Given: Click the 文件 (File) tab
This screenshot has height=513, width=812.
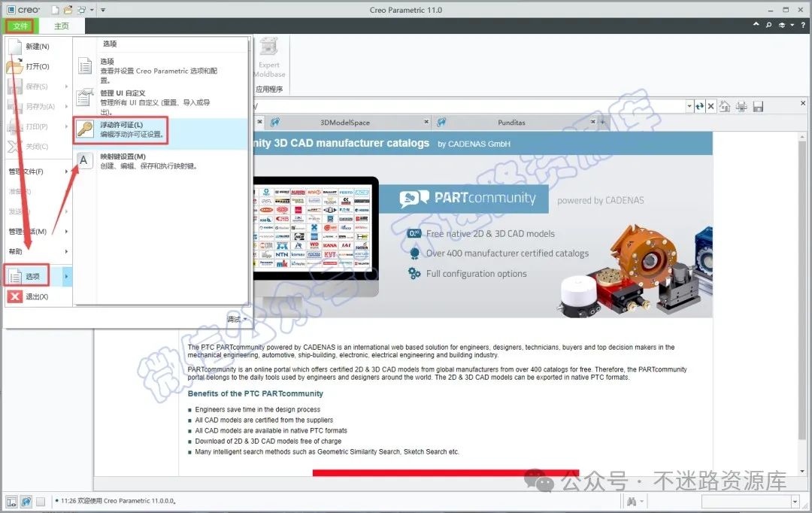Looking at the screenshot, I should (20, 26).
